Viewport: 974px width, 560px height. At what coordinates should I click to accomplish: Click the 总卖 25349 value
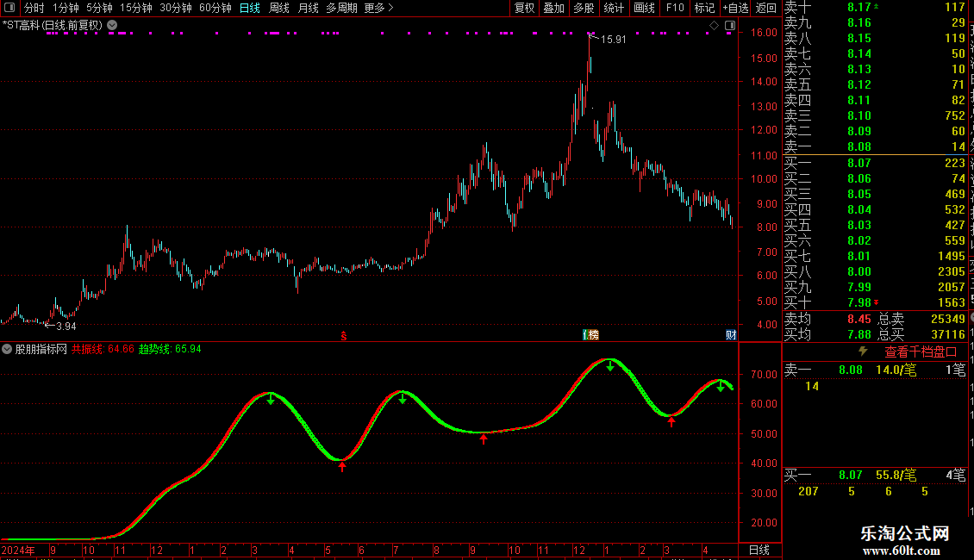pyautogui.click(x=948, y=319)
